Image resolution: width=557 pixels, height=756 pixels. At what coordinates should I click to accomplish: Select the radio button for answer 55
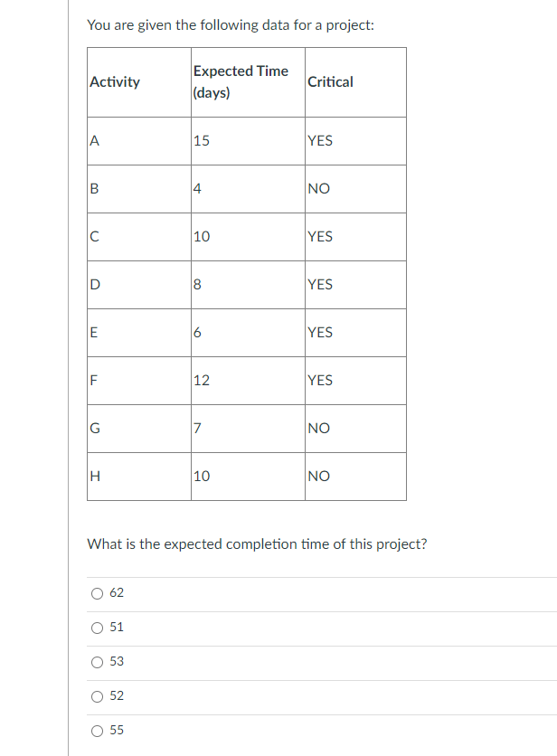(98, 730)
